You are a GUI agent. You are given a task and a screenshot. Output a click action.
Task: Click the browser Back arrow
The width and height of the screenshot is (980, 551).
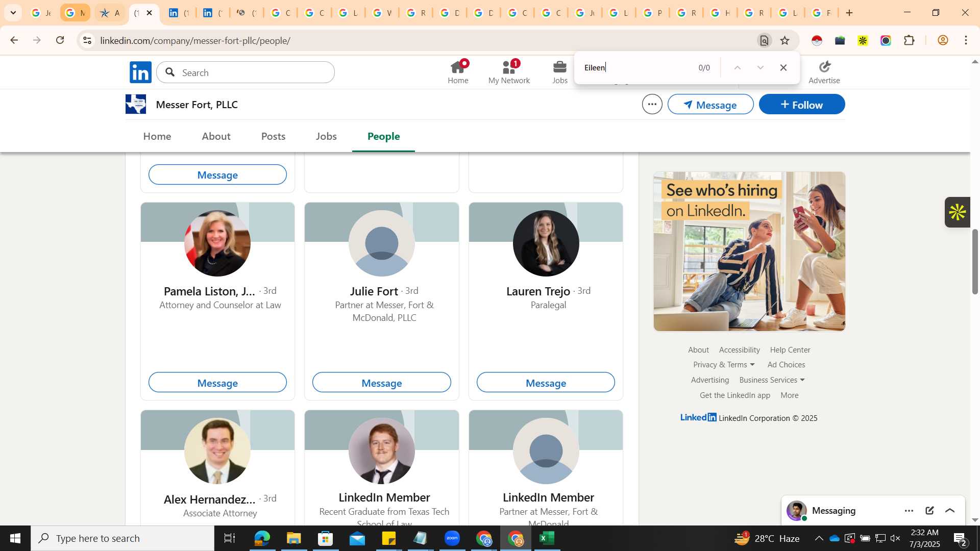click(14, 40)
